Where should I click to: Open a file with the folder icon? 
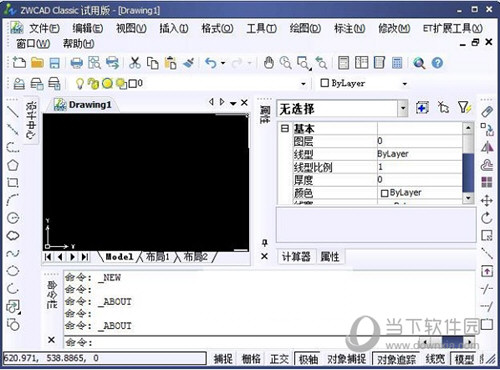tap(37, 63)
